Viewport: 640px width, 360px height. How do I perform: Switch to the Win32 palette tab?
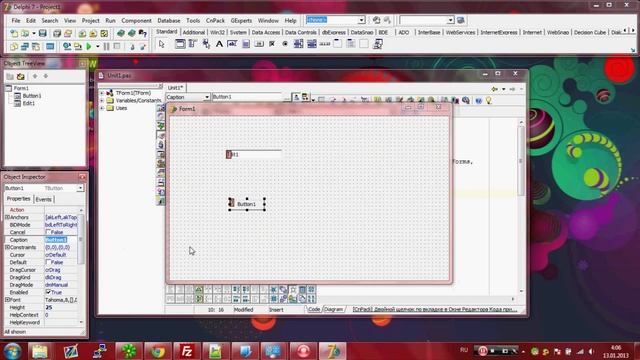coord(217,32)
